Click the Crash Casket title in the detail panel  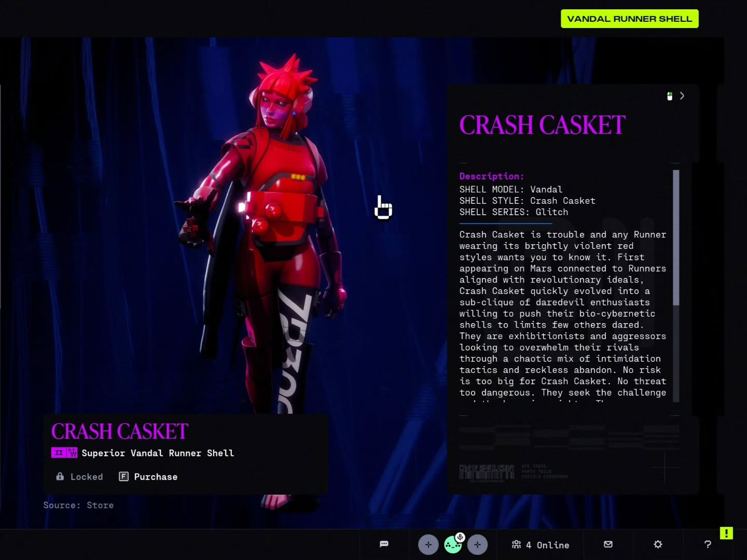tap(542, 125)
